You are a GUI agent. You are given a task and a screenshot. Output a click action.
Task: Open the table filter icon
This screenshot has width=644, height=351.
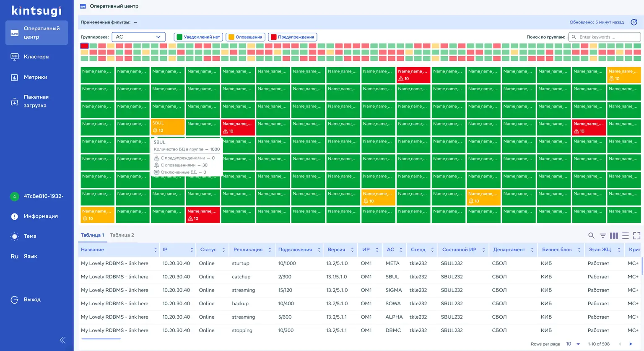click(x=602, y=236)
